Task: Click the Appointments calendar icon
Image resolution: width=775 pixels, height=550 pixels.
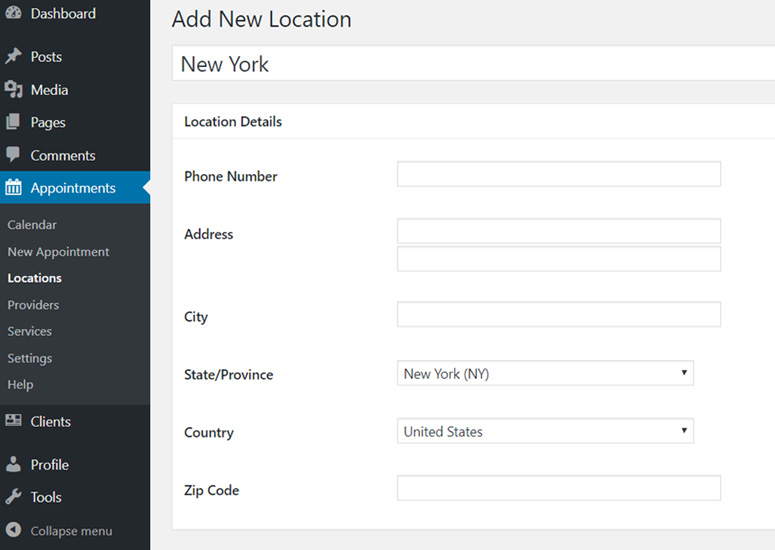Action: coord(13,187)
